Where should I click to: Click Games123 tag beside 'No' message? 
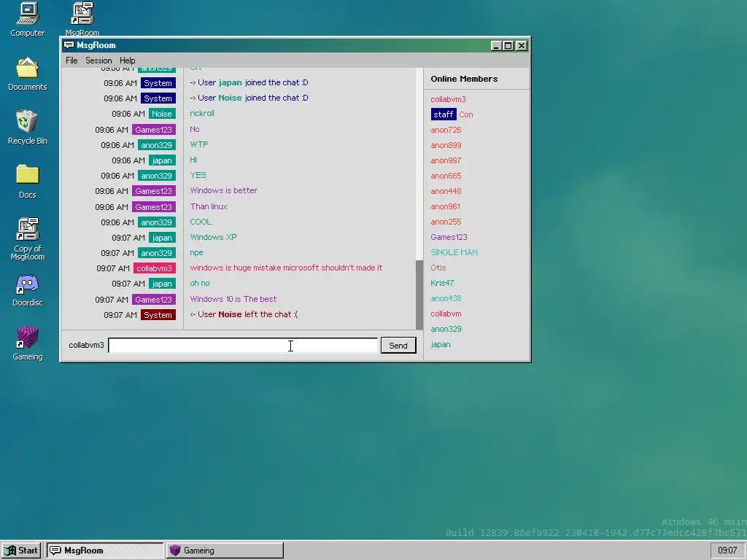153,130
